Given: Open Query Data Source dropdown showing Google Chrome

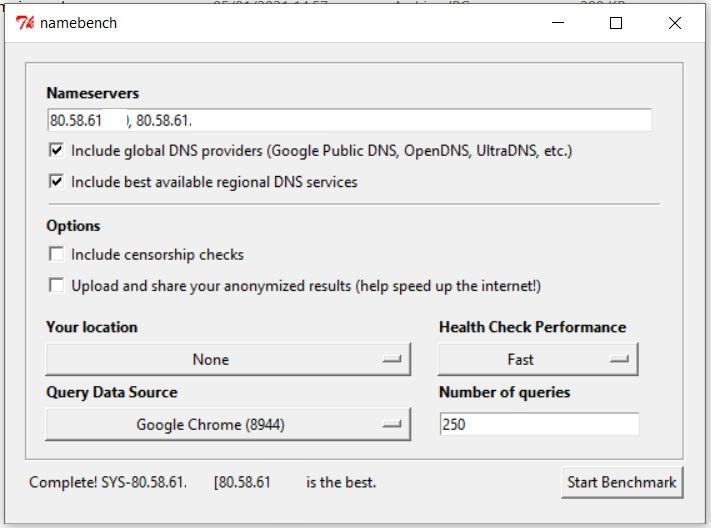Looking at the screenshot, I should [228, 425].
